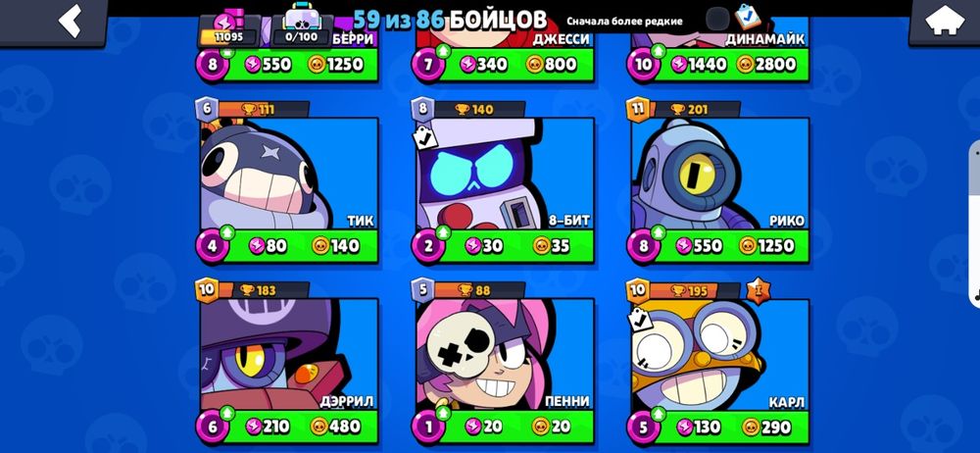The width and height of the screenshot is (980, 453).
Task: Upgrade 8-Bit for 35 coins
Action: click(x=551, y=246)
